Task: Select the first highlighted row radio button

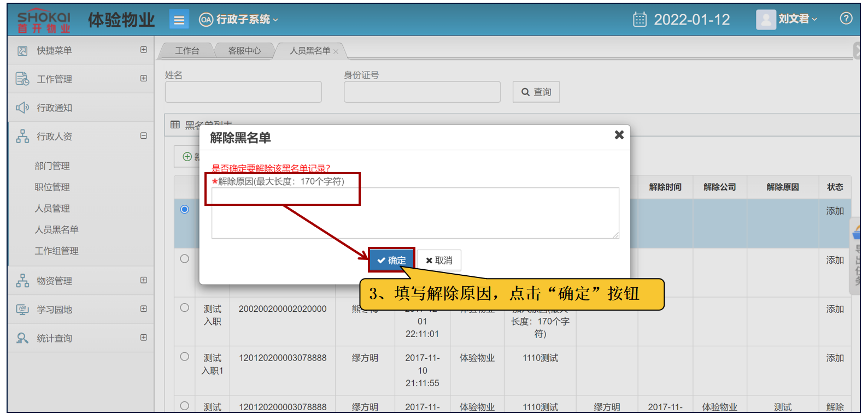Action: coord(185,209)
